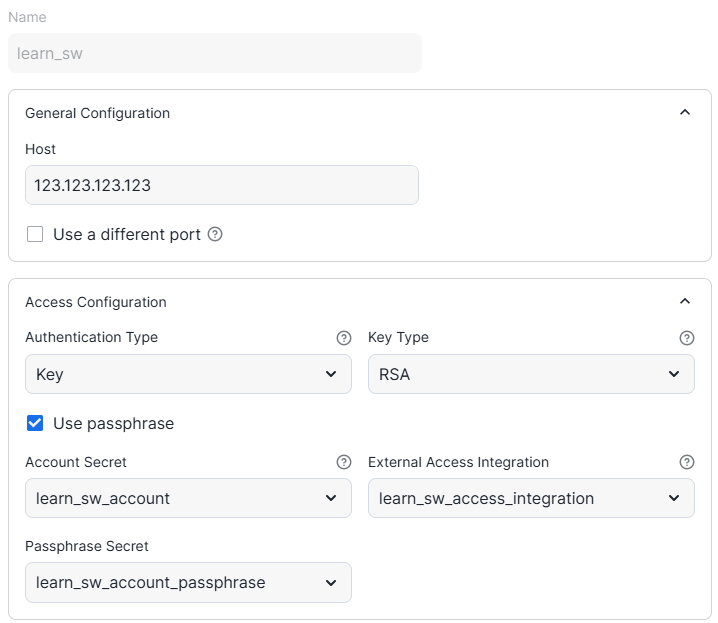Click the 'Use passphrase' label text
This screenshot has height=623, width=718.
pos(113,424)
